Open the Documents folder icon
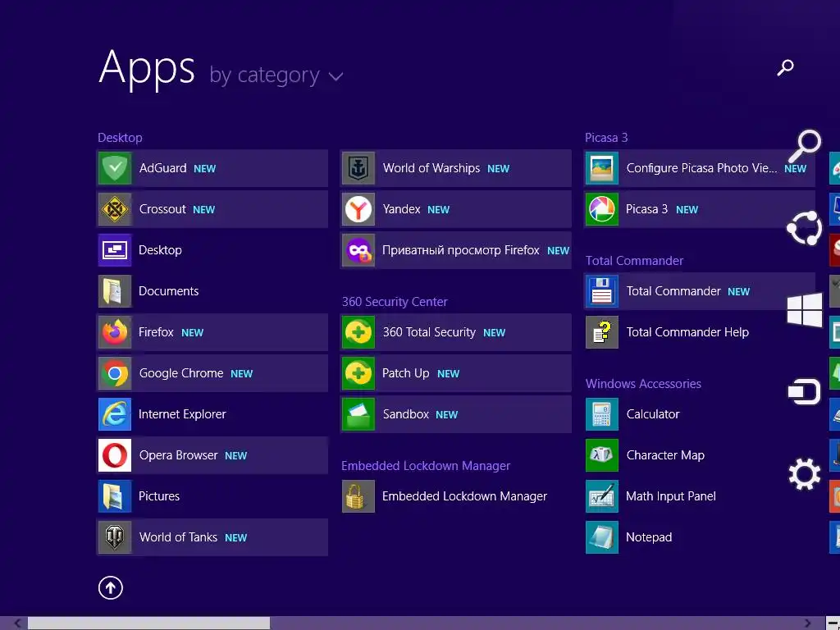The width and height of the screenshot is (840, 630). tap(115, 291)
